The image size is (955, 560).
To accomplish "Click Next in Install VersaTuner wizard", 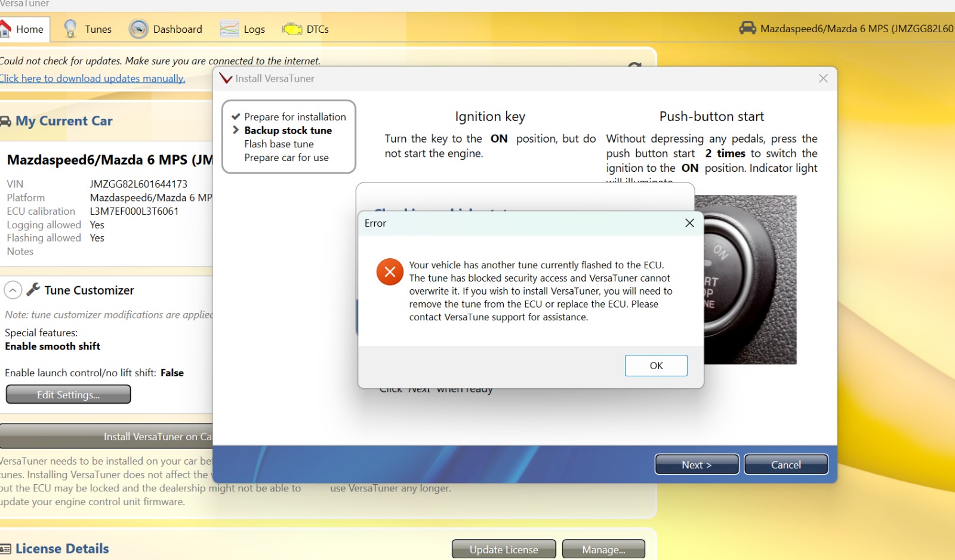I will coord(697,465).
